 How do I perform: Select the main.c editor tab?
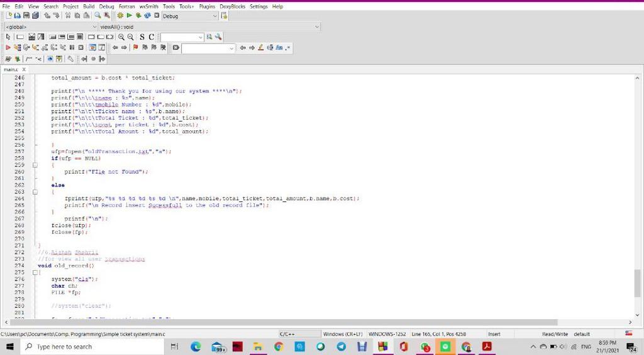coord(11,69)
